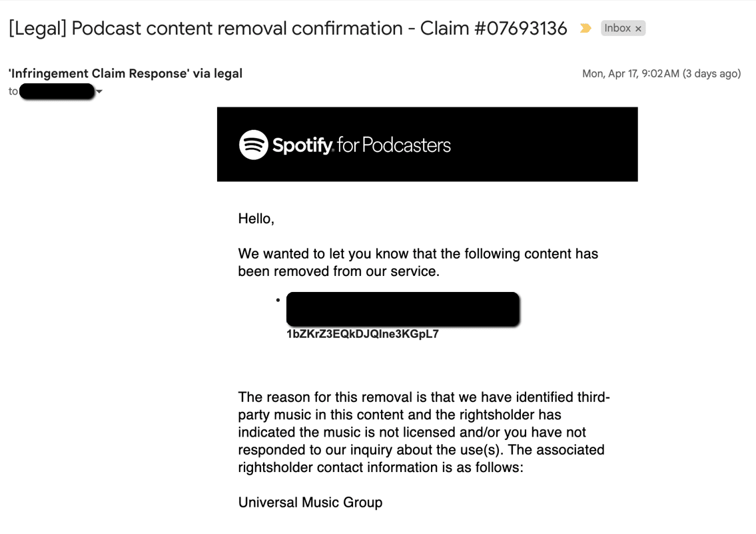The height and width of the screenshot is (534, 756).
Task: Click the yellow importance marker beside Inbox
Action: click(585, 29)
